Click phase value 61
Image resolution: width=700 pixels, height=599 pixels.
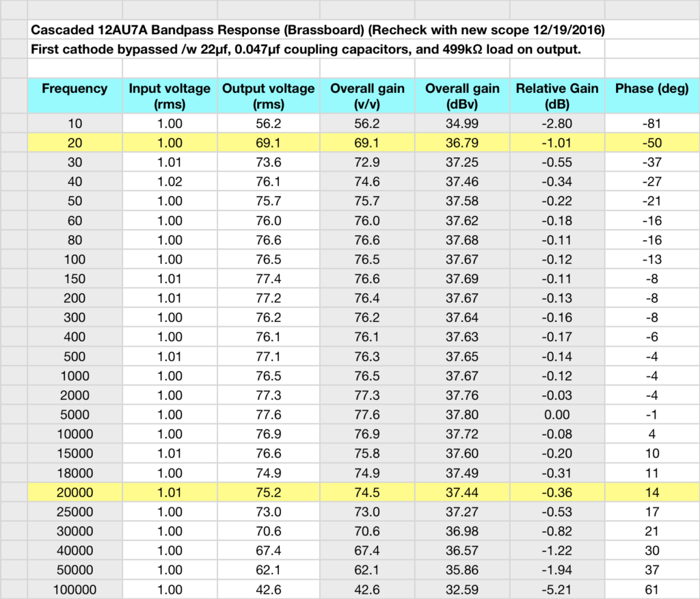651,589
